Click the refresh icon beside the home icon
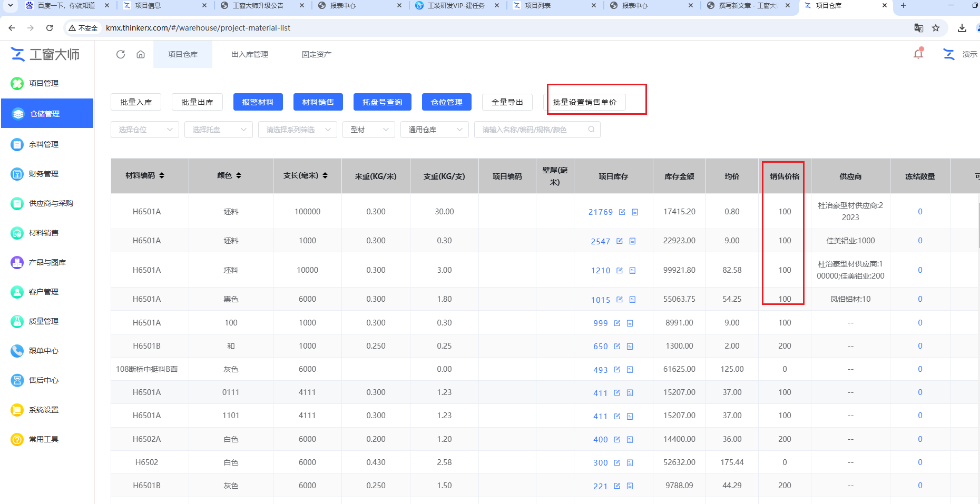The image size is (980, 504). tap(121, 54)
